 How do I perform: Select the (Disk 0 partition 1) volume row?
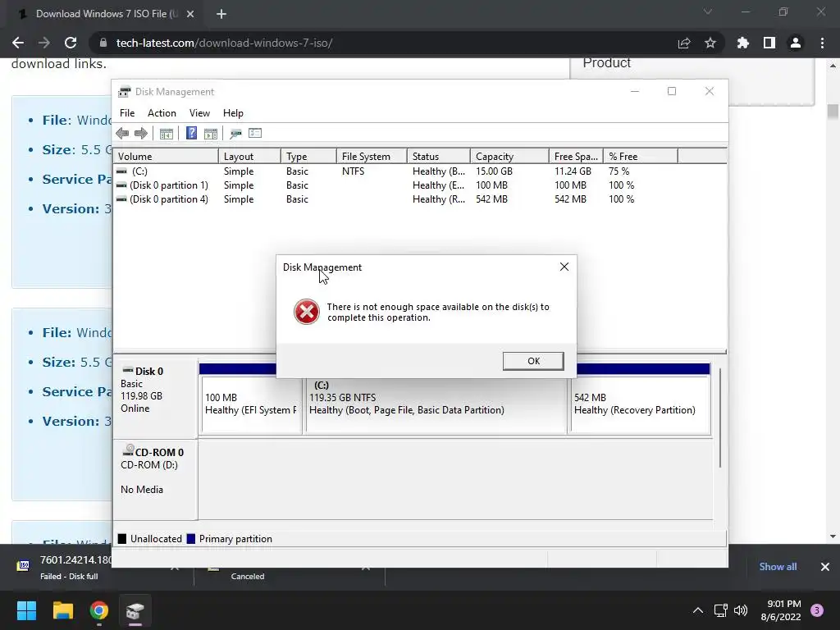420,185
